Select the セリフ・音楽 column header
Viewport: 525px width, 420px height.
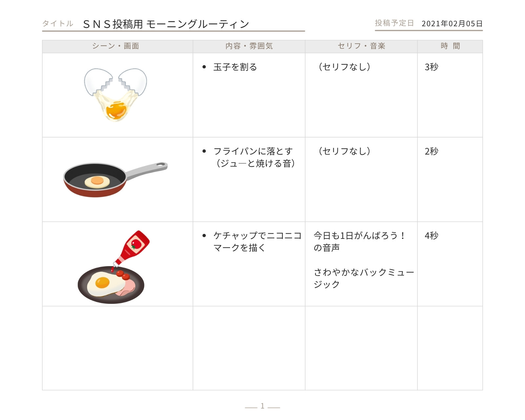coord(361,46)
